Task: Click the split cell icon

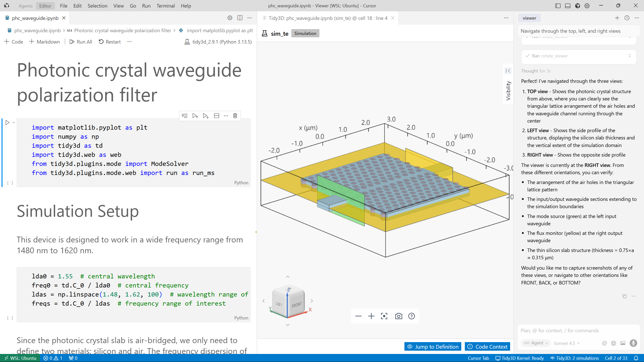Action: coord(216,116)
